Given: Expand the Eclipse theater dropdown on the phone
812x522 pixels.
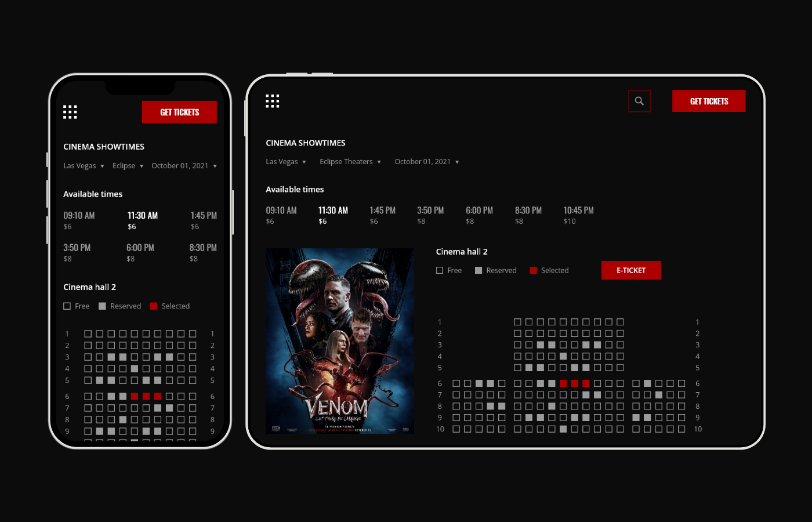Looking at the screenshot, I should tap(128, 166).
